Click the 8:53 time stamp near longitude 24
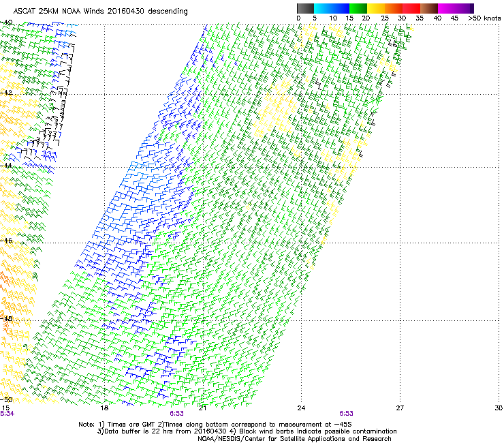This screenshot has width=504, height=443. (x=346, y=414)
